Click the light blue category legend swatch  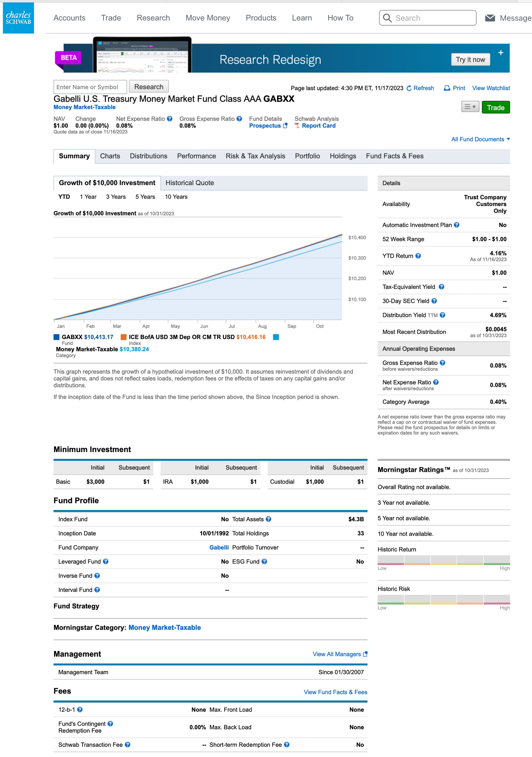point(276,337)
